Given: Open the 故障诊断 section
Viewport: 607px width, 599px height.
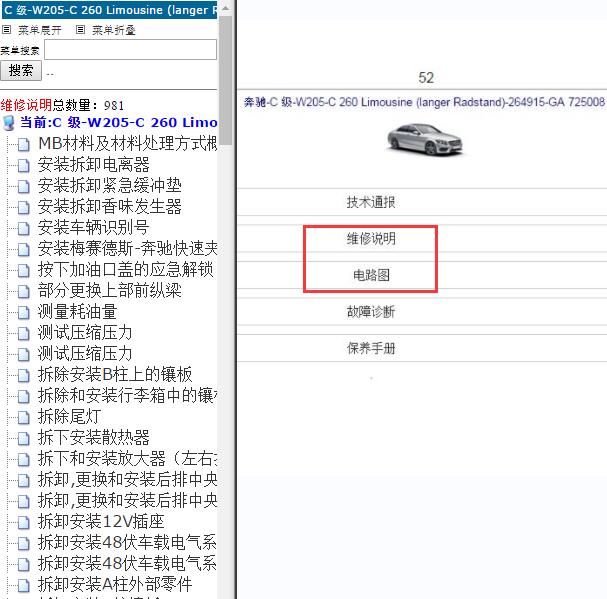Looking at the screenshot, I should coord(371,312).
